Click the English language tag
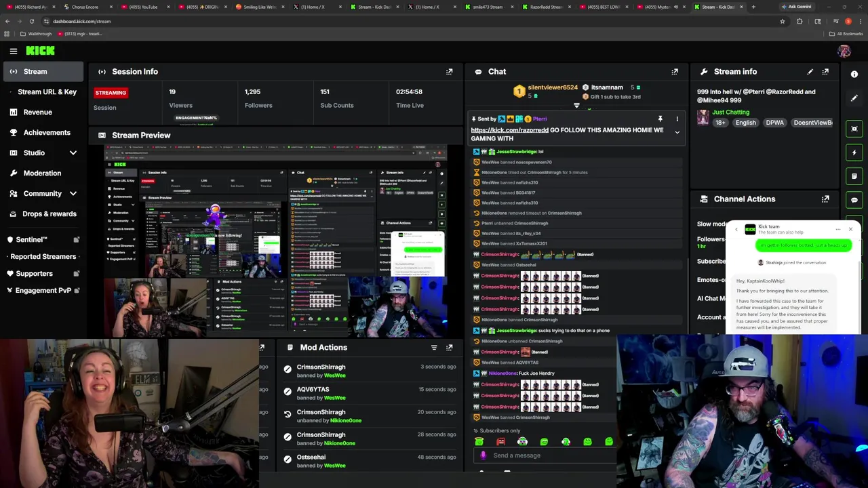The image size is (868, 488). pyautogui.click(x=745, y=123)
